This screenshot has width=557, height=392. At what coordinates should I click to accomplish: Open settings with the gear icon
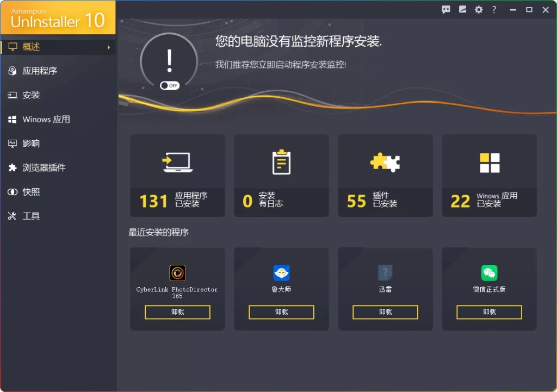pos(479,9)
